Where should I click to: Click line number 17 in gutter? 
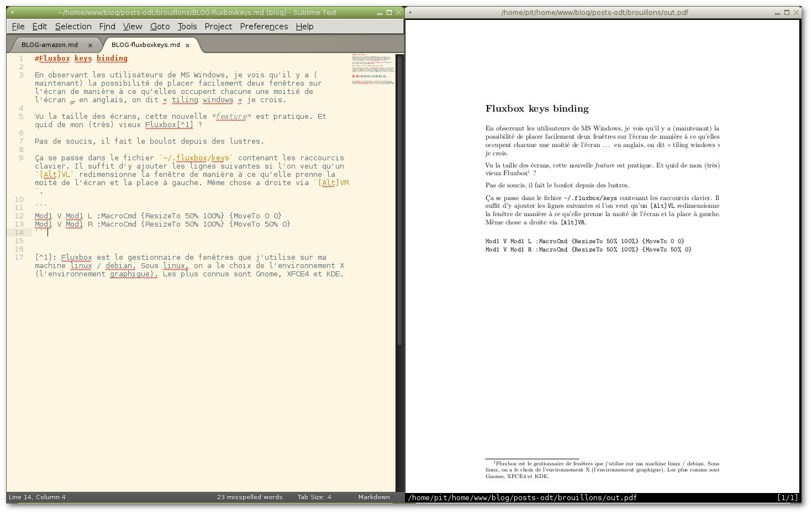[x=19, y=257]
